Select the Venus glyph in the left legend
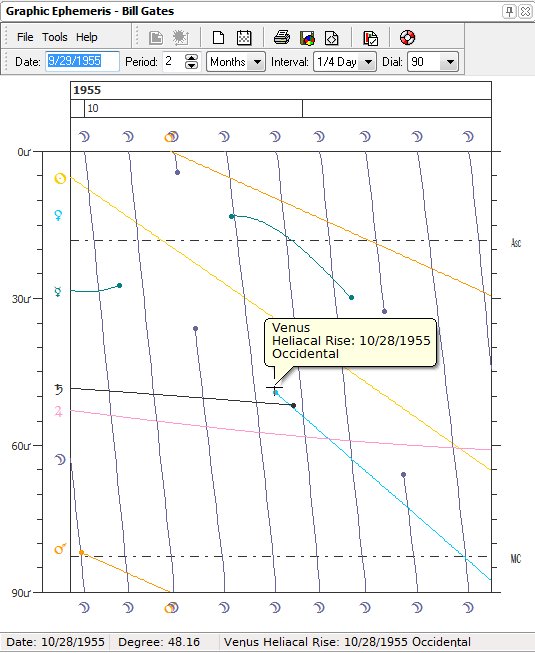The width and height of the screenshot is (535, 653). (x=58, y=215)
